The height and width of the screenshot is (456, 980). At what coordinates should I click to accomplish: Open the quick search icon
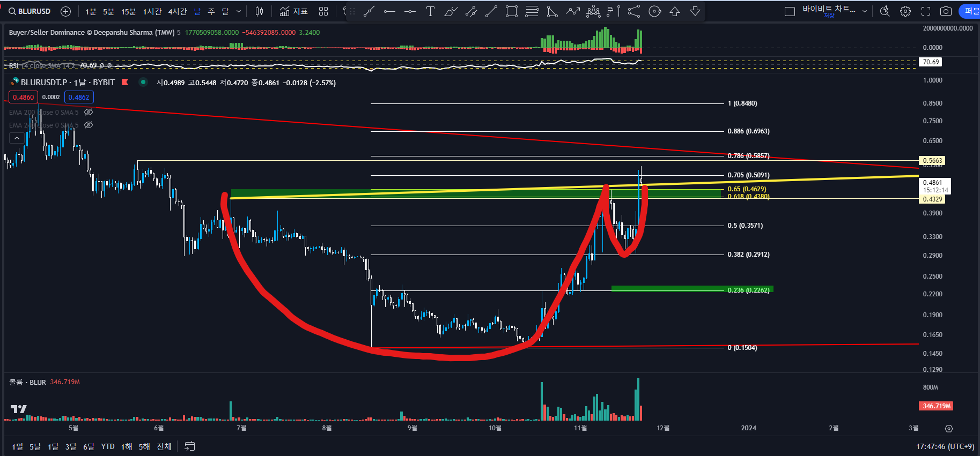pos(885,11)
